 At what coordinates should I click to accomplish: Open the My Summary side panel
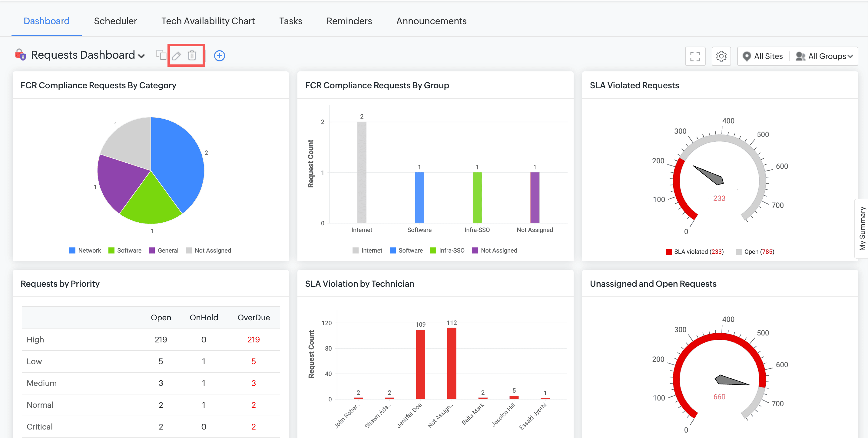pos(862,228)
